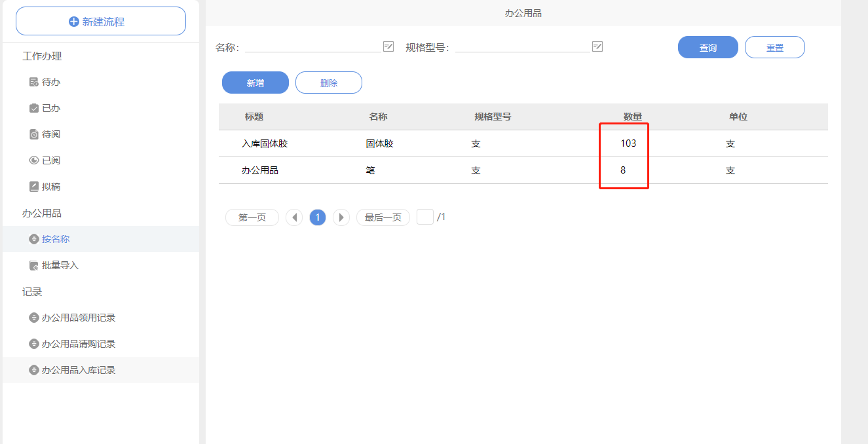This screenshot has width=868, height=444.
Task: Click the 批量导入 import icon
Action: tap(34, 265)
